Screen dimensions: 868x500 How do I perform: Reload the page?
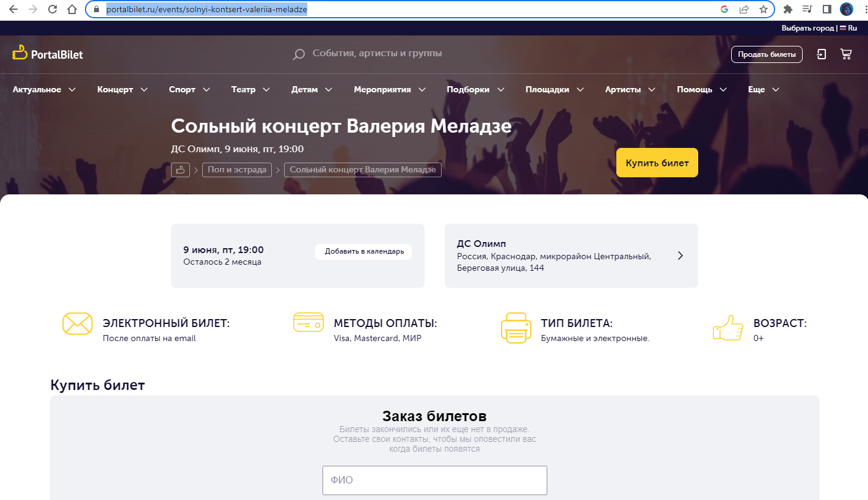pyautogui.click(x=53, y=9)
